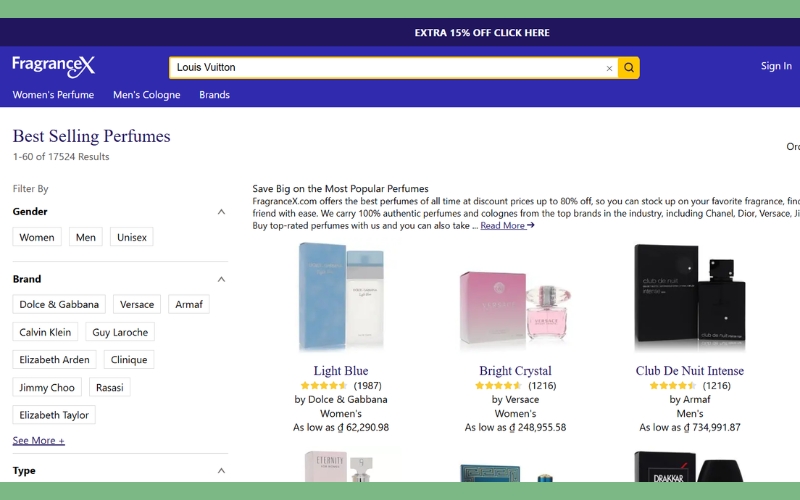Viewport: 800px width, 500px height.
Task: Toggle the Unisex gender filter
Action: [132, 237]
